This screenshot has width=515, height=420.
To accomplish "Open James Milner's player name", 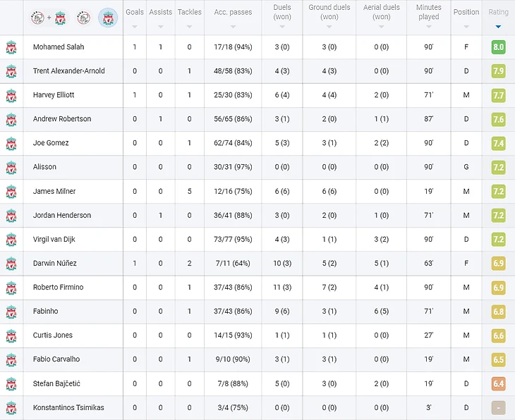I will tap(54, 191).
